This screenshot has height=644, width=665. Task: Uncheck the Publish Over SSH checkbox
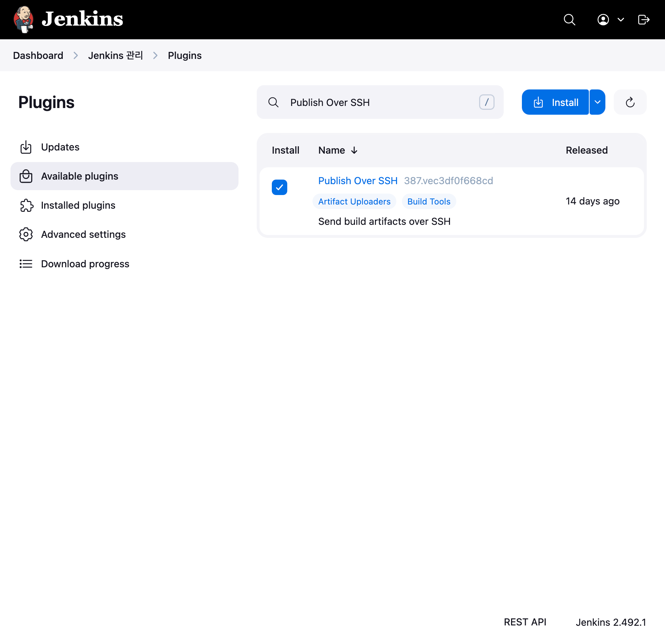280,187
